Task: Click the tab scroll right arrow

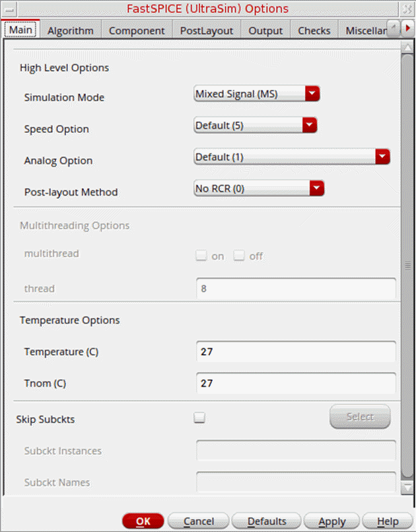Action: pyautogui.click(x=408, y=30)
